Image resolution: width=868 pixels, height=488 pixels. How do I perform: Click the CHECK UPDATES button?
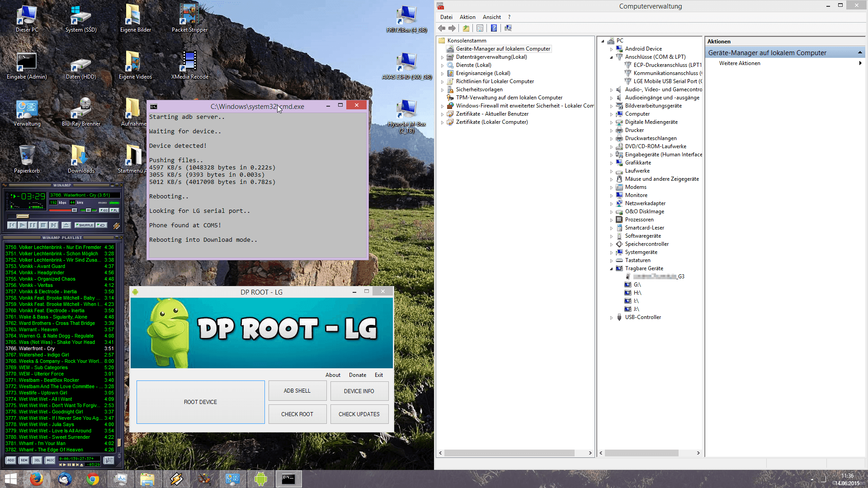(x=359, y=414)
